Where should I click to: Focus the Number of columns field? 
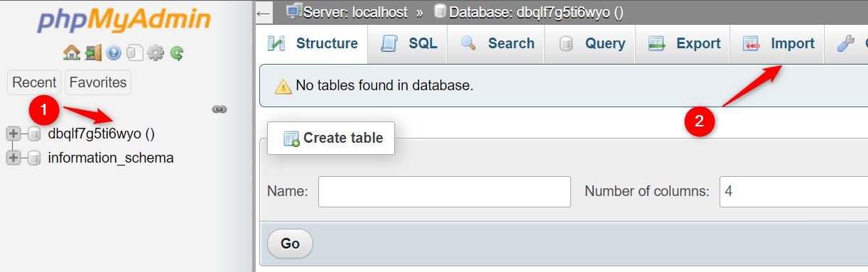coord(793,192)
